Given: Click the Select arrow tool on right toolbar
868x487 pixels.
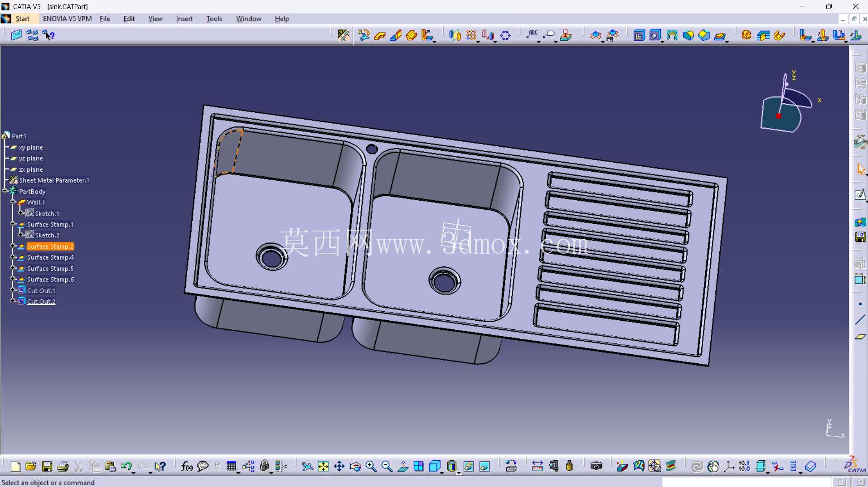Looking at the screenshot, I should click(x=860, y=169).
